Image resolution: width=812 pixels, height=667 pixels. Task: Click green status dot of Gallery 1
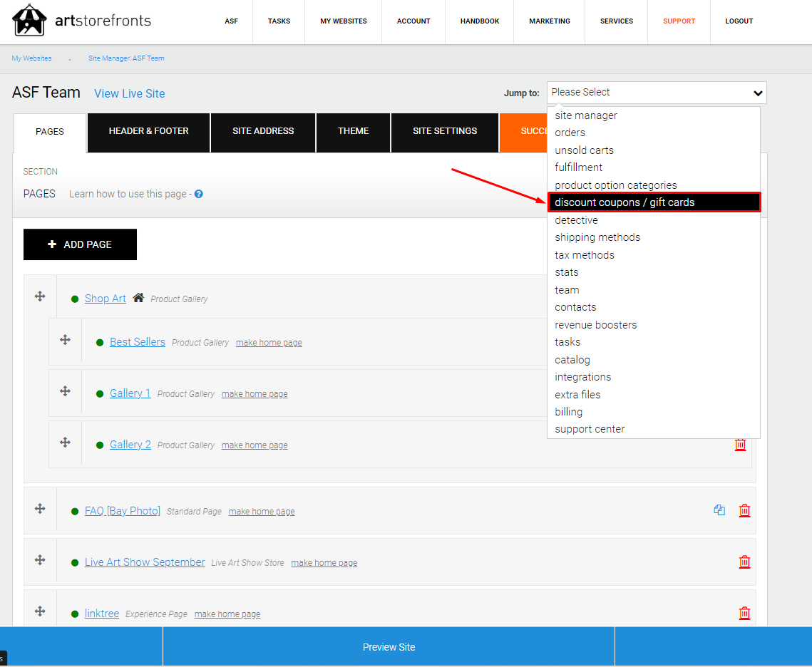coord(100,394)
